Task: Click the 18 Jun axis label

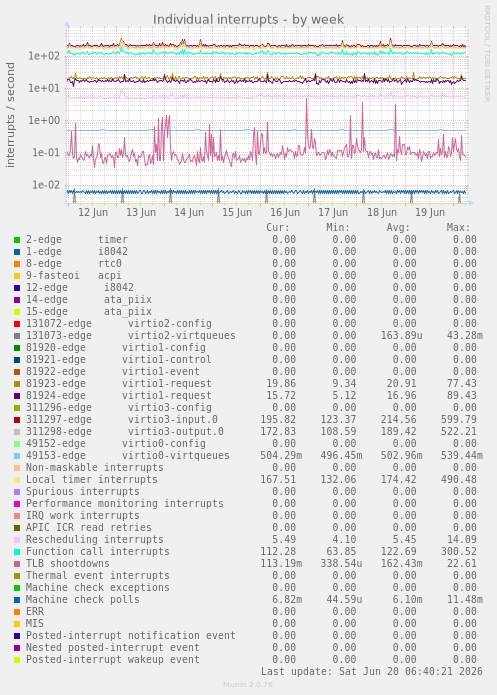Action: (x=382, y=212)
